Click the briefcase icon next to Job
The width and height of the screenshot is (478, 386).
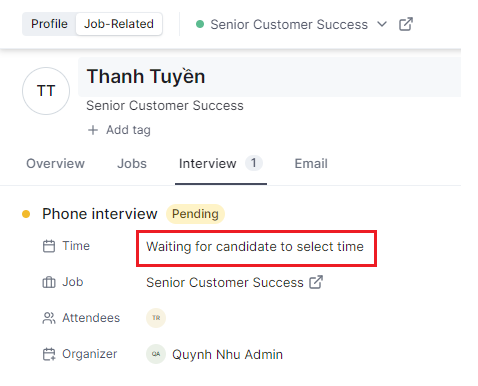49,282
